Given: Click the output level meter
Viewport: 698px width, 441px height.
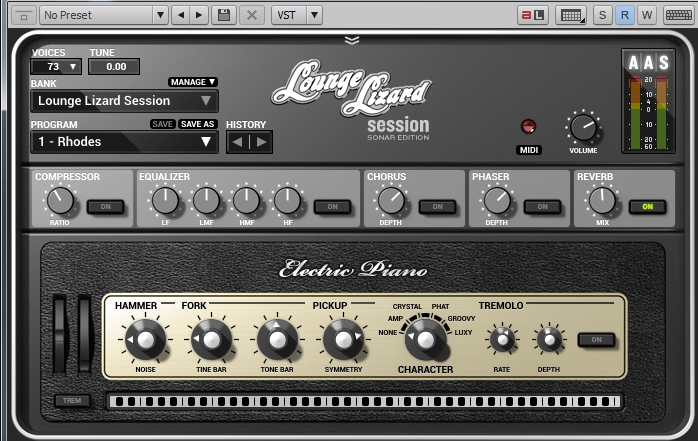Looking at the screenshot, I should pyautogui.click(x=648, y=113).
